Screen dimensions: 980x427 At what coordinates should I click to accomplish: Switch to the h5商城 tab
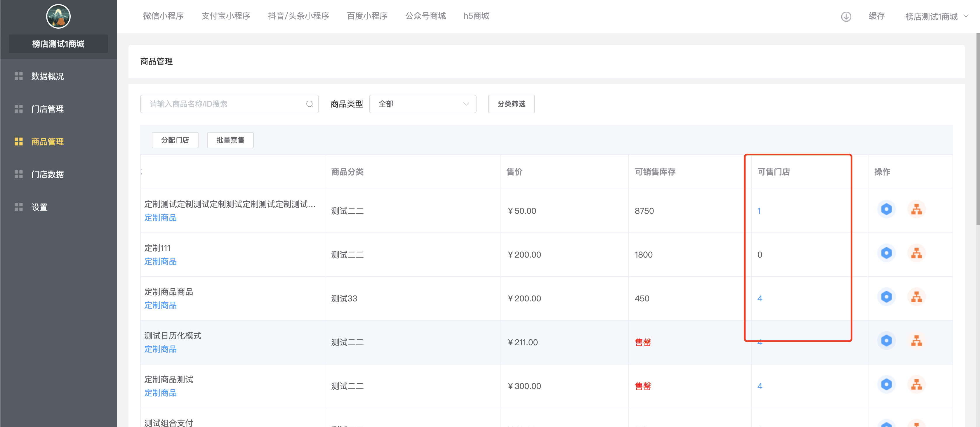(476, 16)
